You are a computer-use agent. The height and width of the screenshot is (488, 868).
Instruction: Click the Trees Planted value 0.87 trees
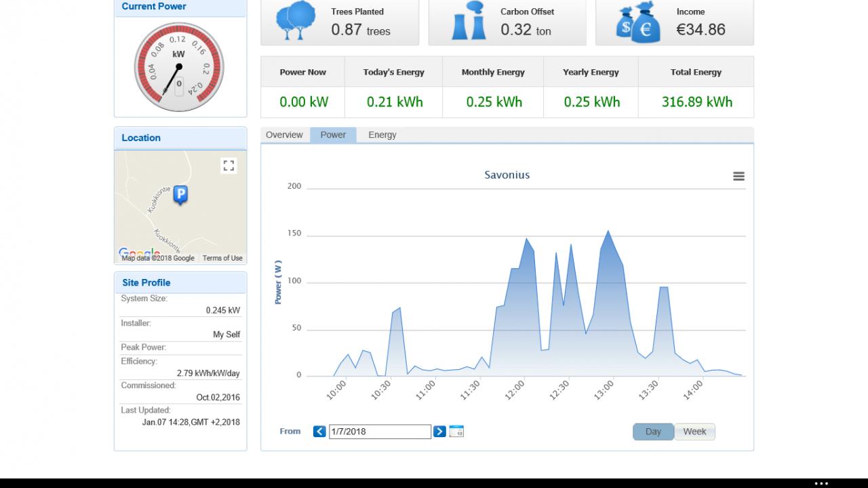pyautogui.click(x=361, y=30)
